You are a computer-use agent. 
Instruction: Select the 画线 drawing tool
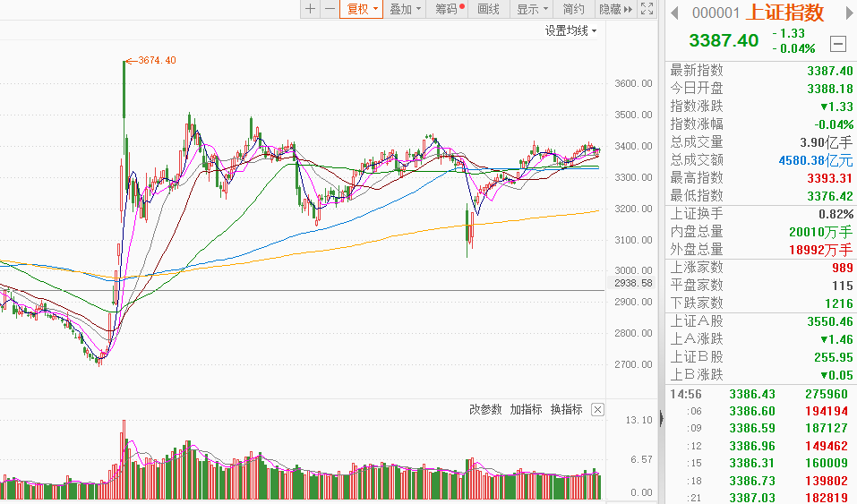tap(488, 9)
